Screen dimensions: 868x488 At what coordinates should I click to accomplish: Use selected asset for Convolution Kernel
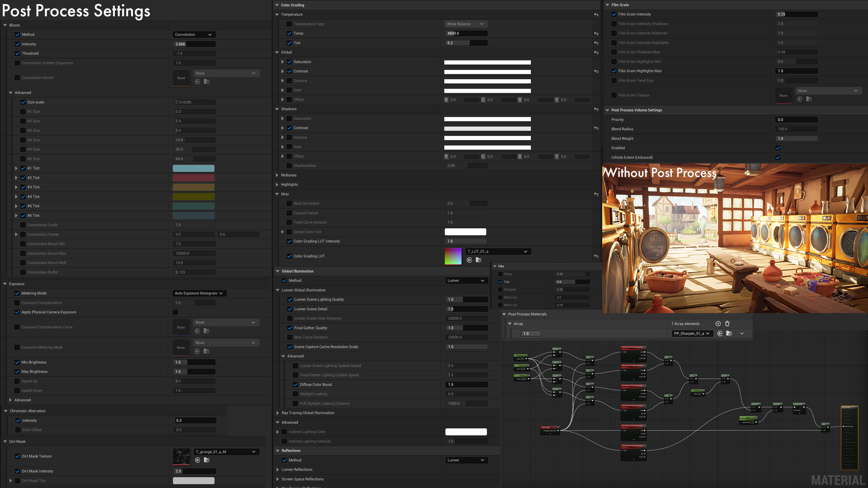(x=198, y=82)
